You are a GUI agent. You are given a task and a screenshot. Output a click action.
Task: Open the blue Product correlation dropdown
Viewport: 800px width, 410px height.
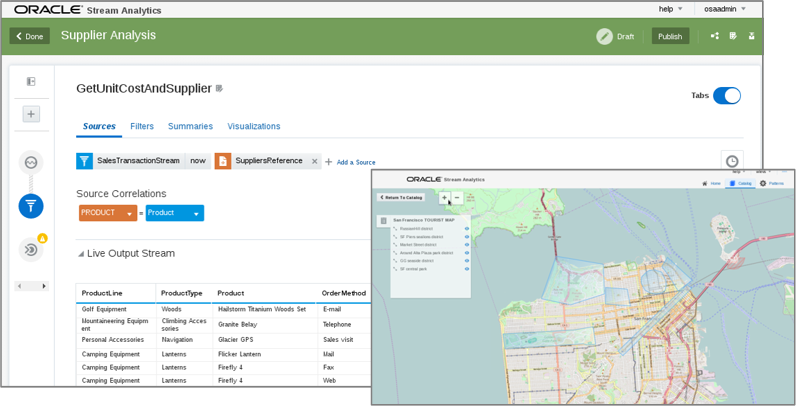pos(175,213)
